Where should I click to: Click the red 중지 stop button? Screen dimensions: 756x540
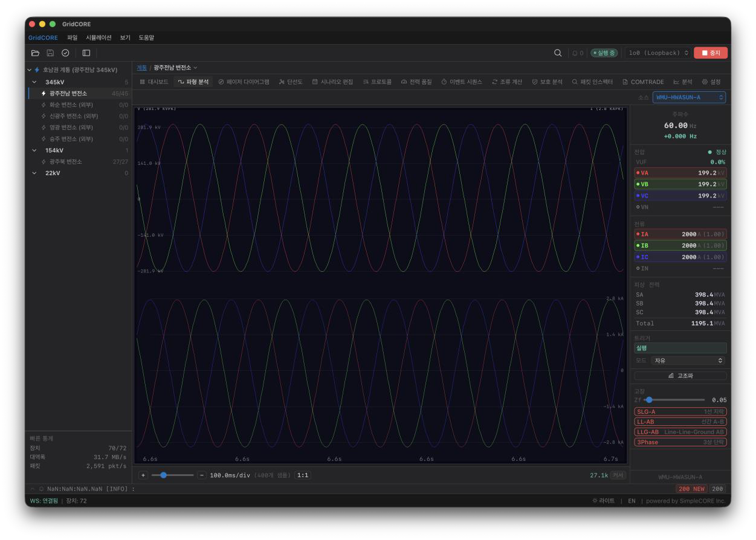click(711, 53)
